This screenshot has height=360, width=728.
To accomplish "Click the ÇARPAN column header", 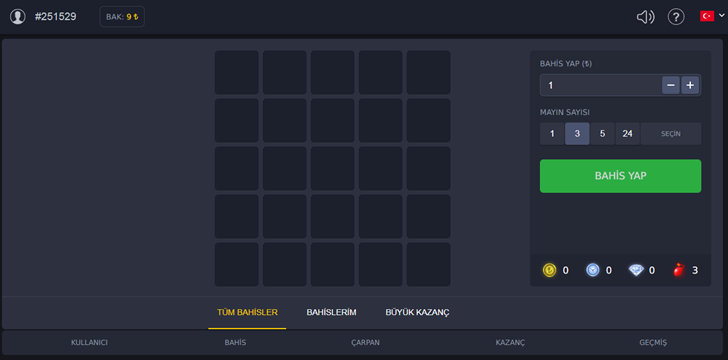I will click(365, 343).
